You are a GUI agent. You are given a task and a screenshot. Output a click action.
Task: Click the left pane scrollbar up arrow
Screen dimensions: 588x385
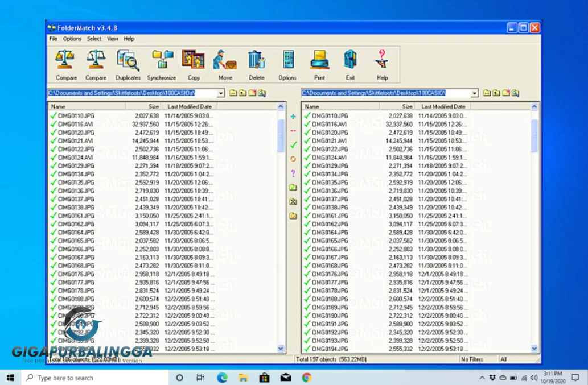[x=281, y=107]
